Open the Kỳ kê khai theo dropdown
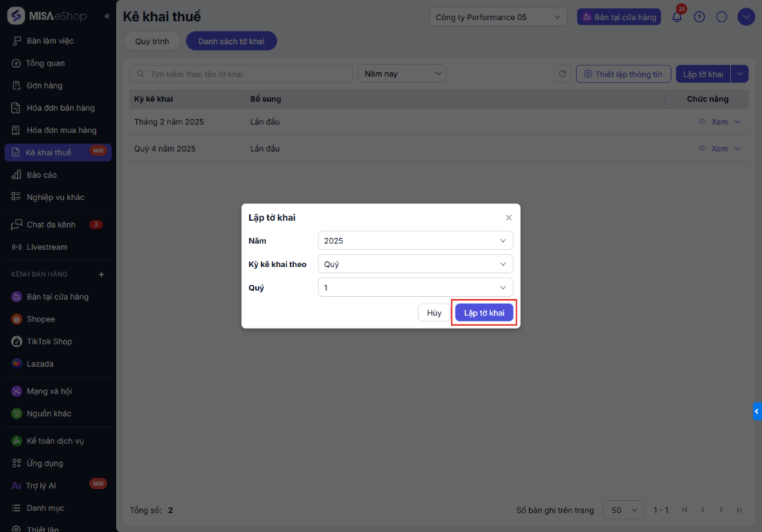762x532 pixels. pyautogui.click(x=414, y=264)
